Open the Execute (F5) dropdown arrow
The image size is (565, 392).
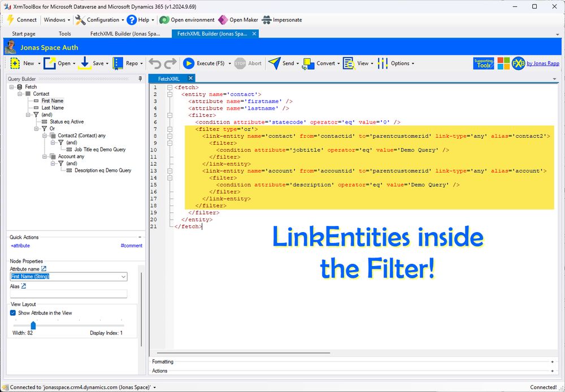(230, 64)
